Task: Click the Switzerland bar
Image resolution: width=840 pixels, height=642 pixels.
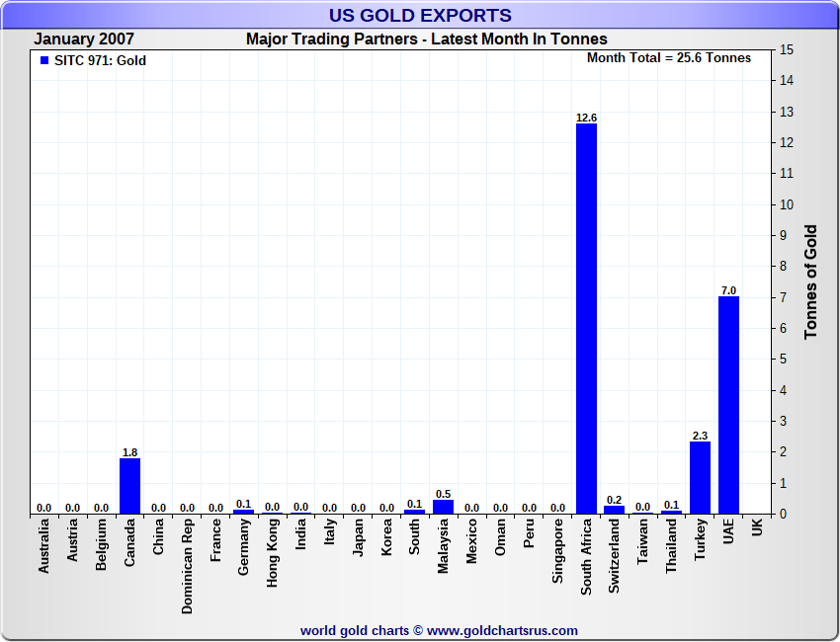Action: point(615,510)
